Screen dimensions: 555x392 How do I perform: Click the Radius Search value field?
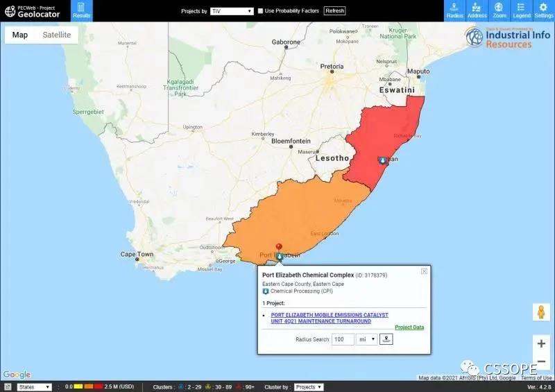point(343,339)
